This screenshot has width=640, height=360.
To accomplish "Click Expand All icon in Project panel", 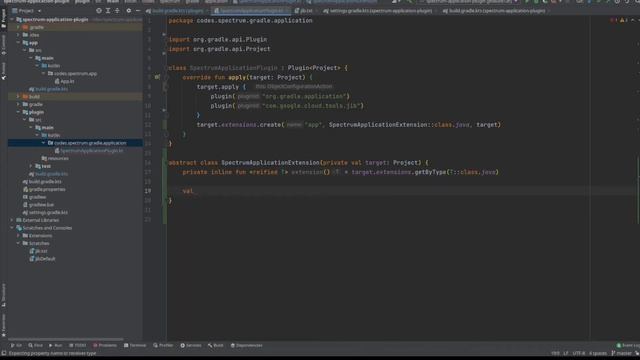I will [x=108, y=11].
